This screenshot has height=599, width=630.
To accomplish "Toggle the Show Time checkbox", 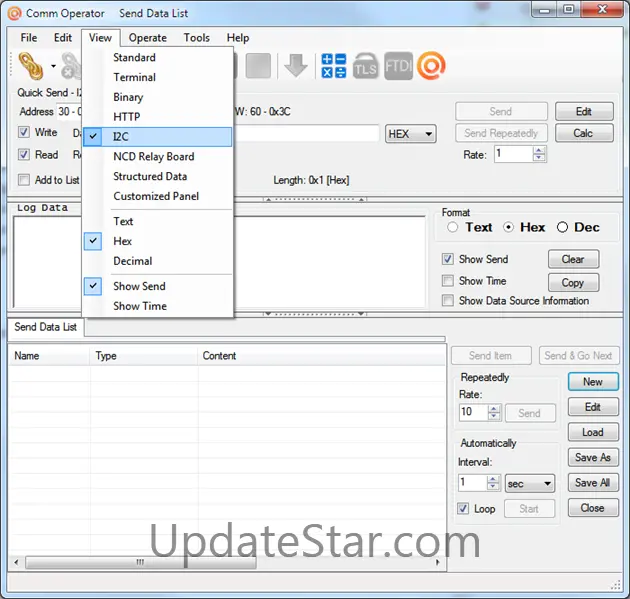I will coord(448,281).
